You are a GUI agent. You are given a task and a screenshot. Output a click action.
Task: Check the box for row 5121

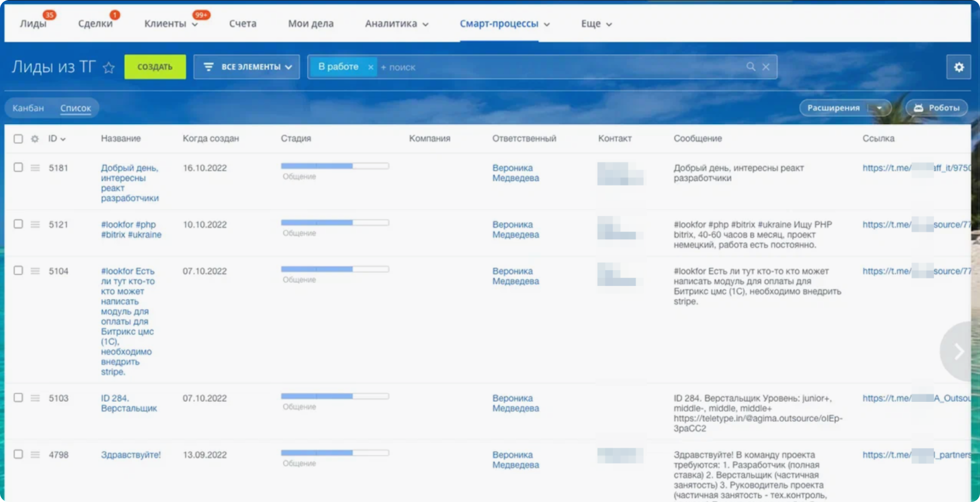click(x=18, y=224)
